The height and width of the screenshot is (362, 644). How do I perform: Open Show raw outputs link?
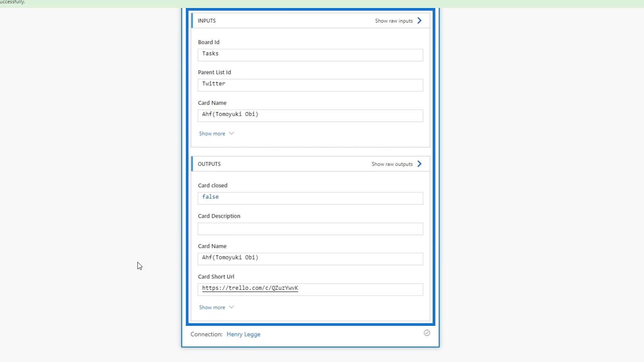[392, 164]
